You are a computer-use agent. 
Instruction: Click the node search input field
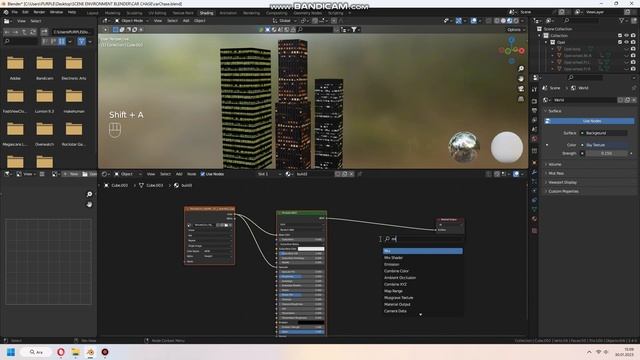pyautogui.click(x=423, y=239)
